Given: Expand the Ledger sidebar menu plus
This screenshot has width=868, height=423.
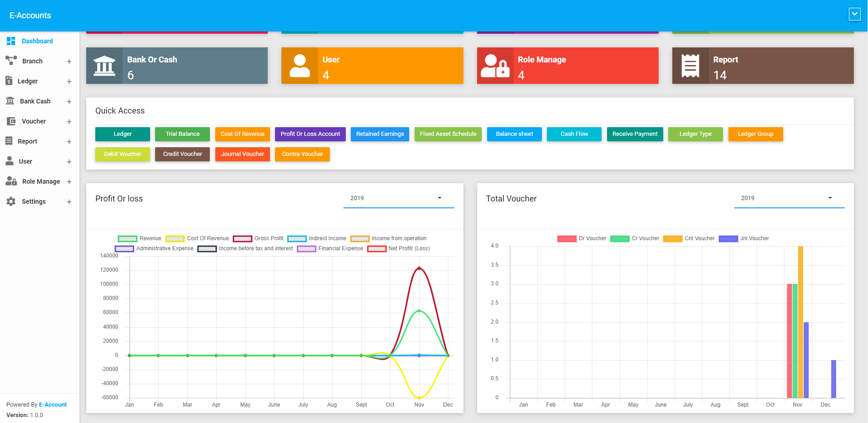Looking at the screenshot, I should (x=69, y=82).
